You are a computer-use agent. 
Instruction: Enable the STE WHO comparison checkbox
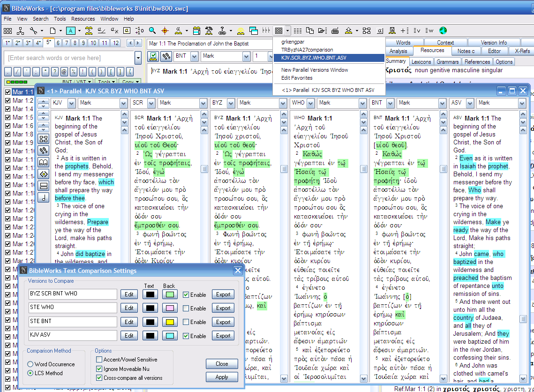pyautogui.click(x=186, y=309)
